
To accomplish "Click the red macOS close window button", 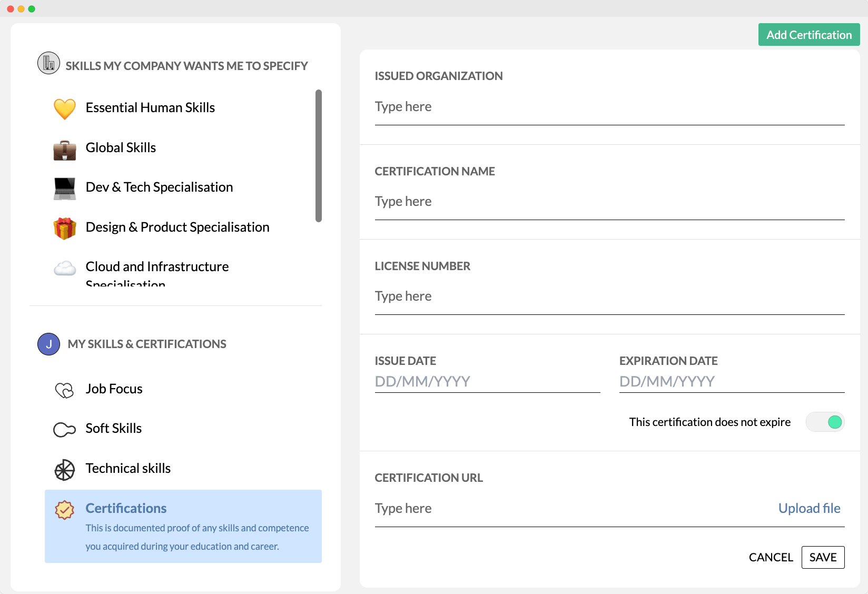I will pyautogui.click(x=11, y=9).
